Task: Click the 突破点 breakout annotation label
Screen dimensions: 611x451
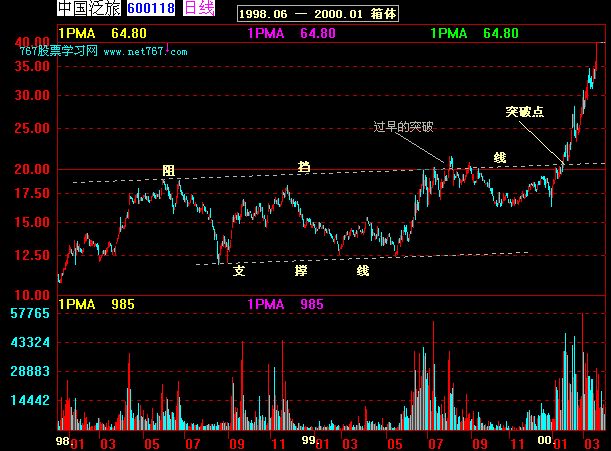Action: [525, 112]
